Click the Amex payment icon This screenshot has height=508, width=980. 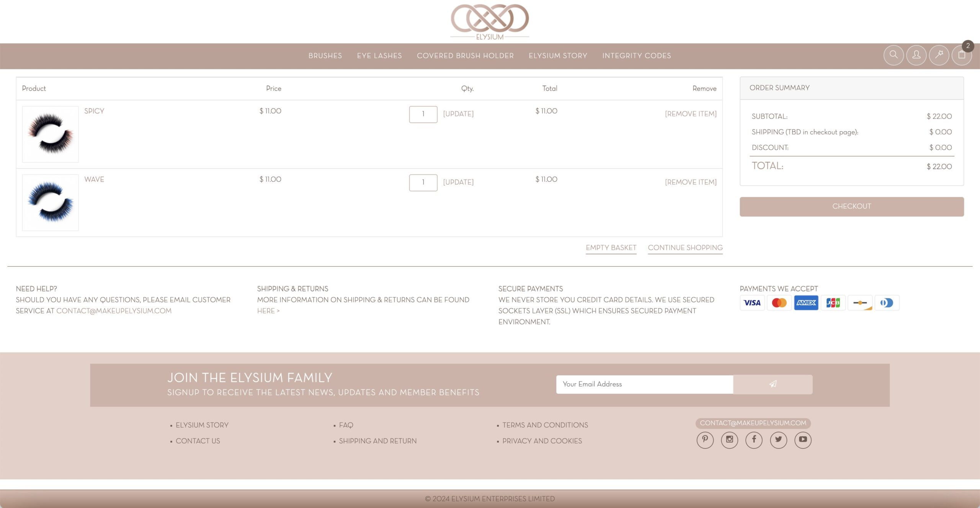click(x=806, y=303)
